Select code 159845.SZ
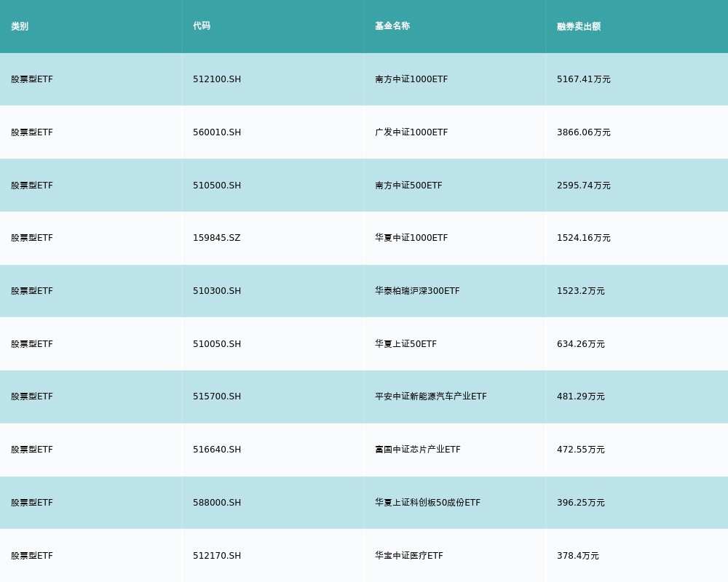This screenshot has height=582, width=728. pyautogui.click(x=216, y=238)
